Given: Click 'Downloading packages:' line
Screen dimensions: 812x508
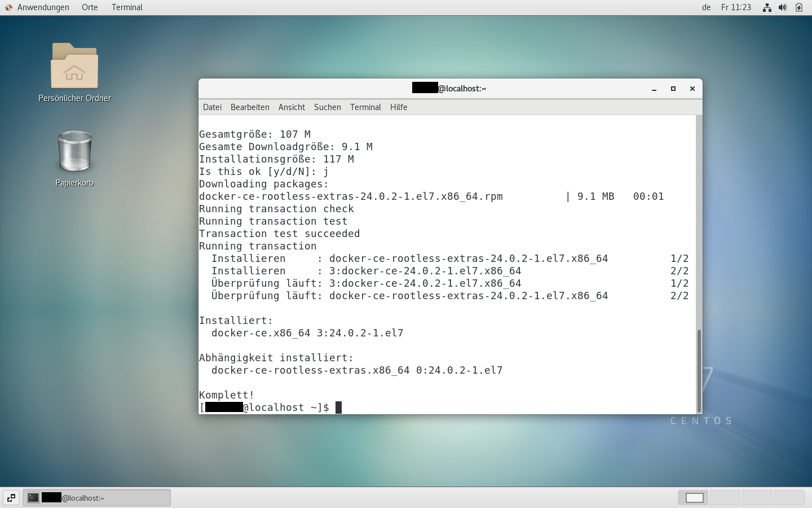Looking at the screenshot, I should [x=264, y=184].
